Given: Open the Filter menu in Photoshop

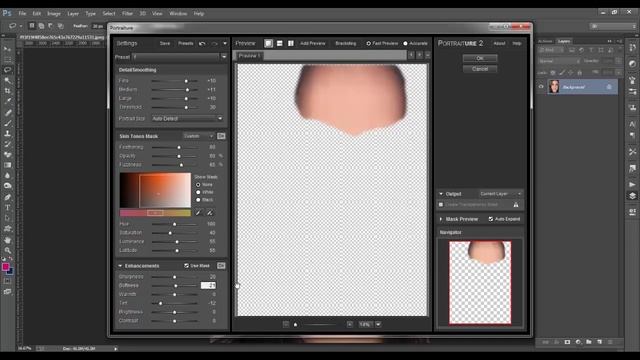Looking at the screenshot, I should [127, 13].
